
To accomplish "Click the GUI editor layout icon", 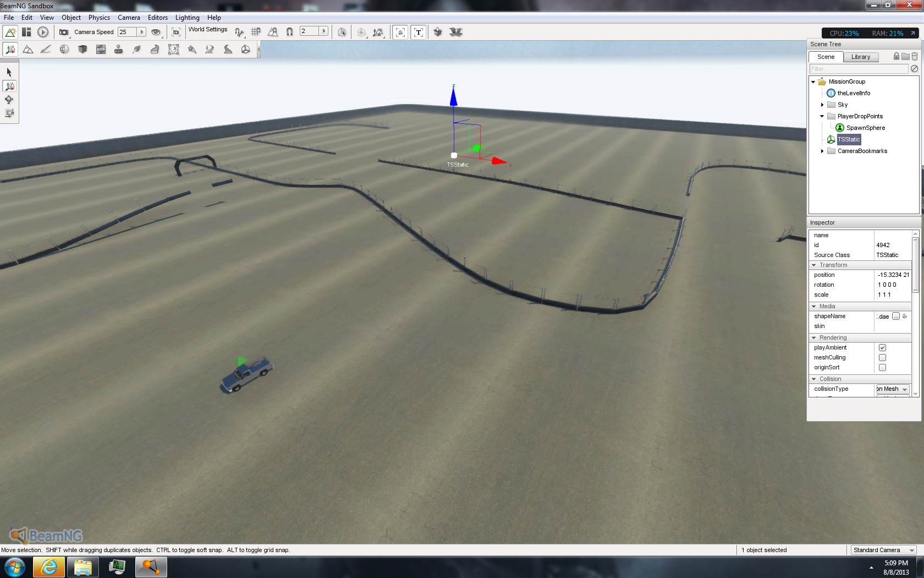I will click(x=26, y=32).
